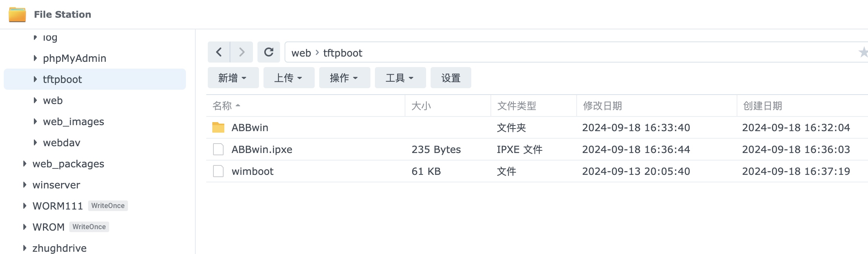Click the File Station folder logo

tap(17, 14)
